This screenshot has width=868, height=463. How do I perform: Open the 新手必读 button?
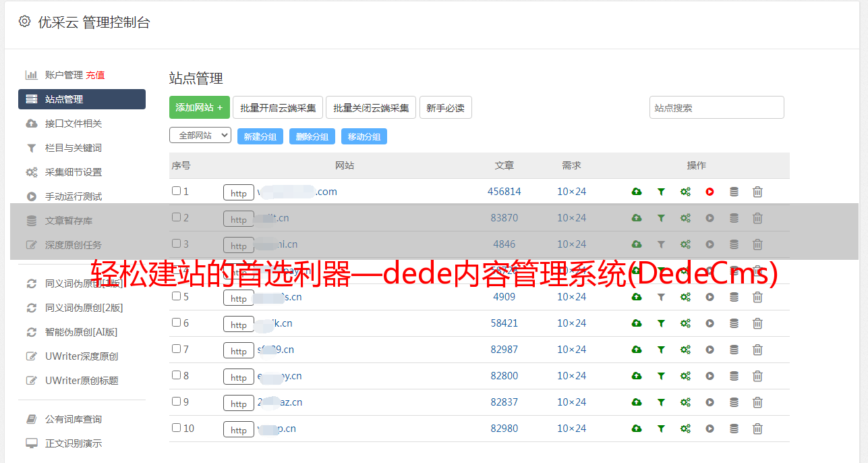pyautogui.click(x=446, y=107)
